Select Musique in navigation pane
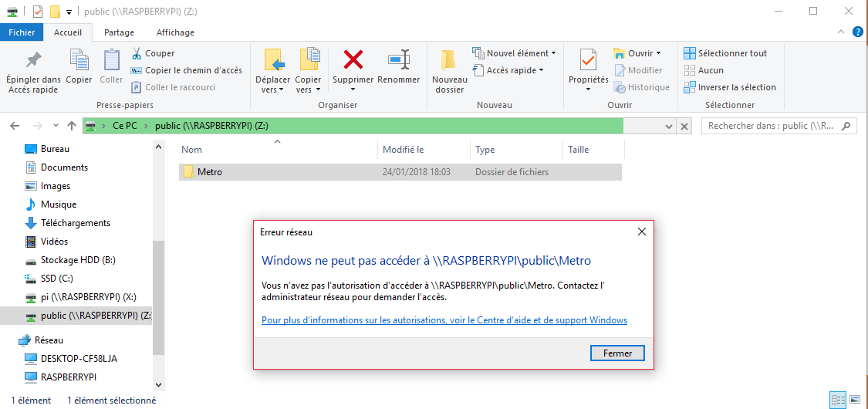Viewport: 868px width, 409px height. (x=59, y=204)
